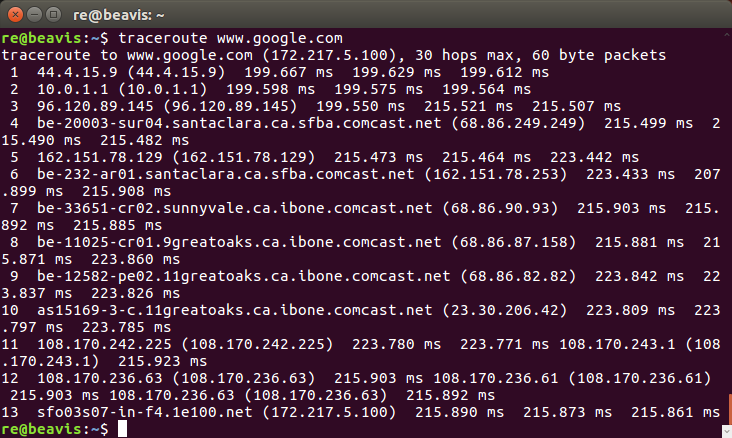732x438 pixels.
Task: Maximize the terminal window
Action: (x=54, y=15)
